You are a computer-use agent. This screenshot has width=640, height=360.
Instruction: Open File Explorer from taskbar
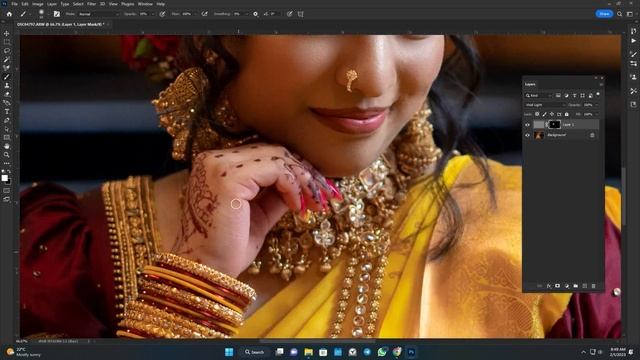[x=309, y=352]
